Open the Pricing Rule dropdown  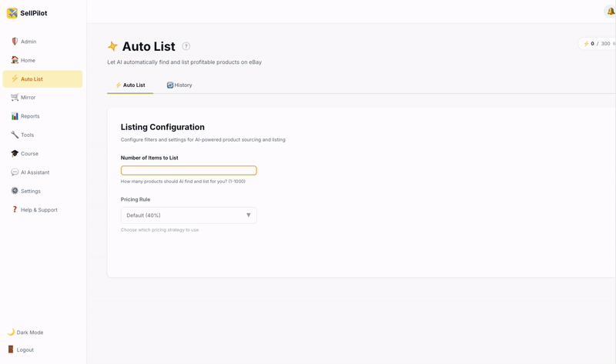(x=188, y=215)
